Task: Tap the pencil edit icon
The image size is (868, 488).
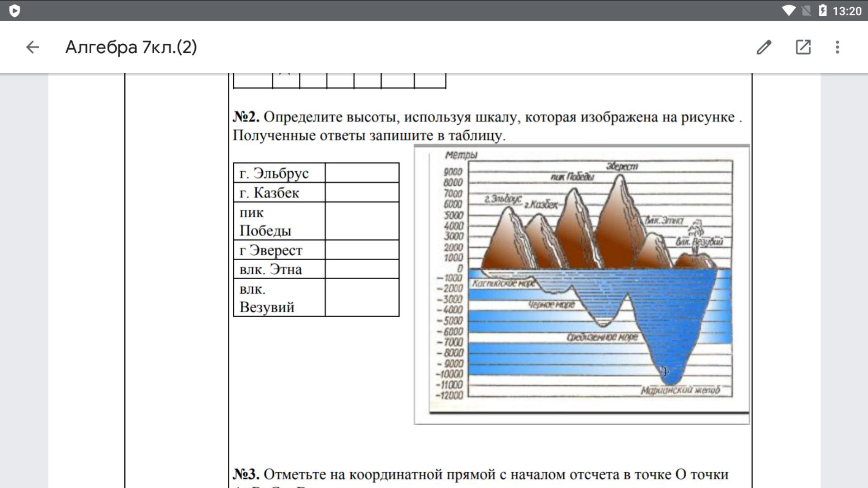Action: (764, 47)
